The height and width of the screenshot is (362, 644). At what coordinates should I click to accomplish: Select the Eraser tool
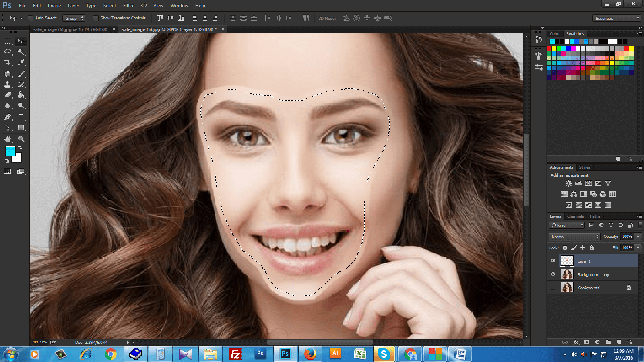pyautogui.click(x=8, y=95)
